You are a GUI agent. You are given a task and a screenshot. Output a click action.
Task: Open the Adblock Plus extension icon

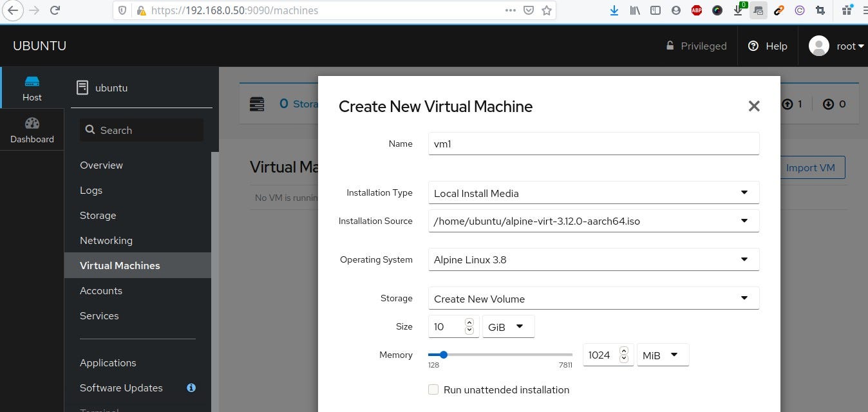click(x=697, y=10)
